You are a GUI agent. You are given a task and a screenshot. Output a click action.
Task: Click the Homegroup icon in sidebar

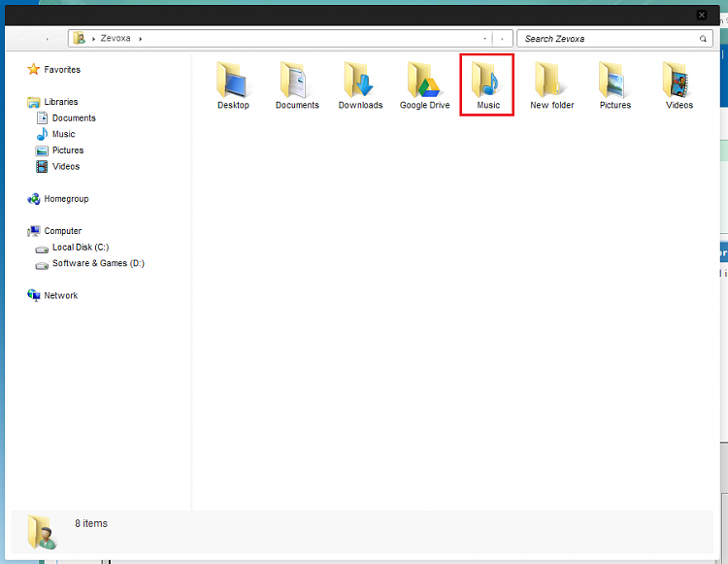point(33,199)
